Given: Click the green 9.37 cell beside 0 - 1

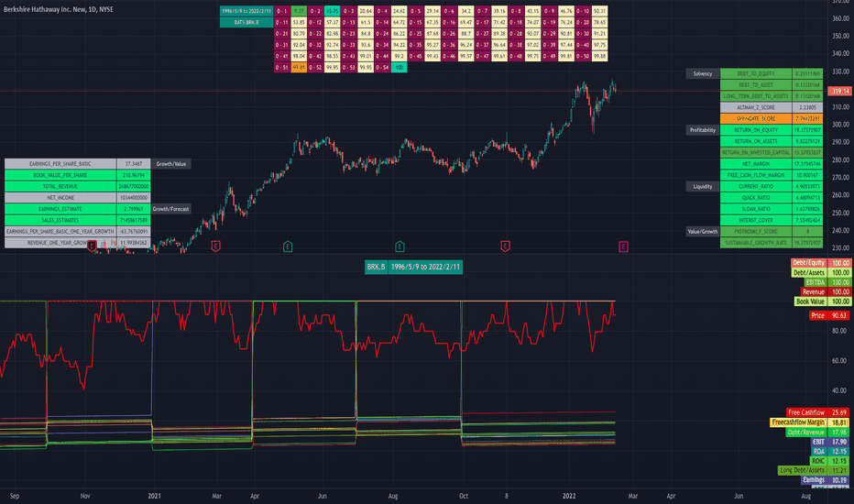Looking at the screenshot, I should pos(299,11).
